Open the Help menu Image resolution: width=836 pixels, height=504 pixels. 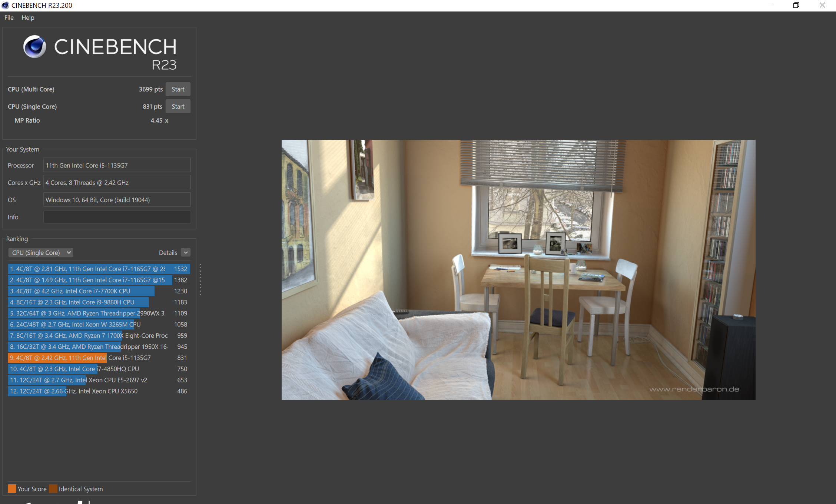coord(28,17)
